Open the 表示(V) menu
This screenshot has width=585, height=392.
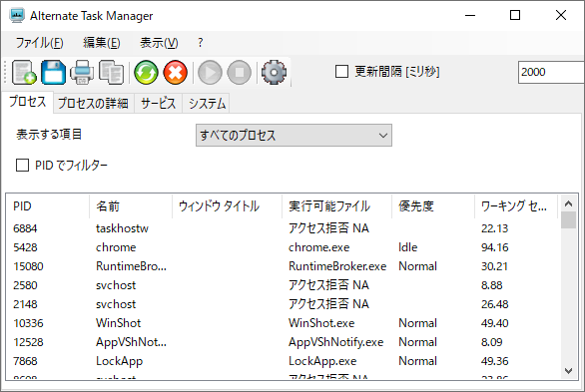coord(159,43)
